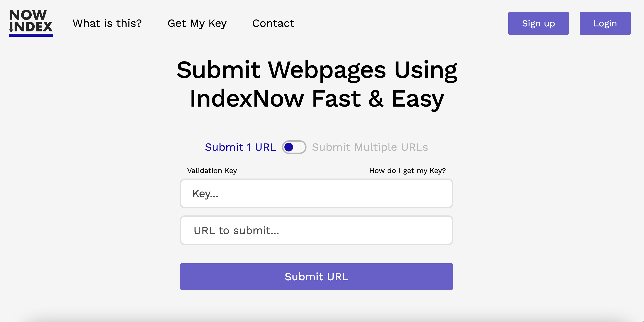Click the Sign up button
The image size is (644, 322).
pyautogui.click(x=538, y=23)
